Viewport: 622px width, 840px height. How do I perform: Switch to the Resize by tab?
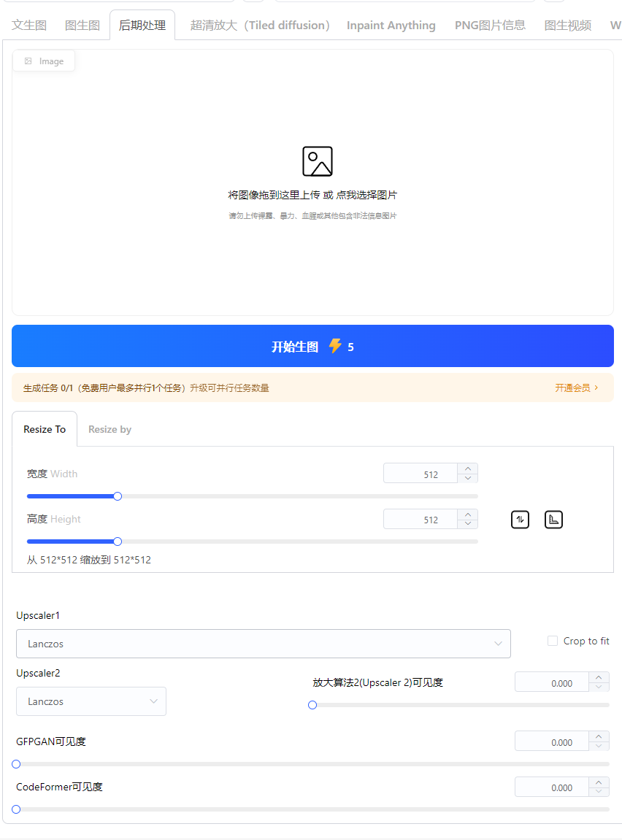pos(110,429)
